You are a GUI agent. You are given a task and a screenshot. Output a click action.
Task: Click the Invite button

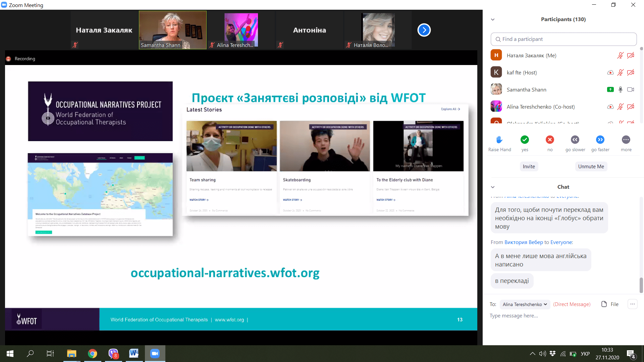[x=529, y=167]
